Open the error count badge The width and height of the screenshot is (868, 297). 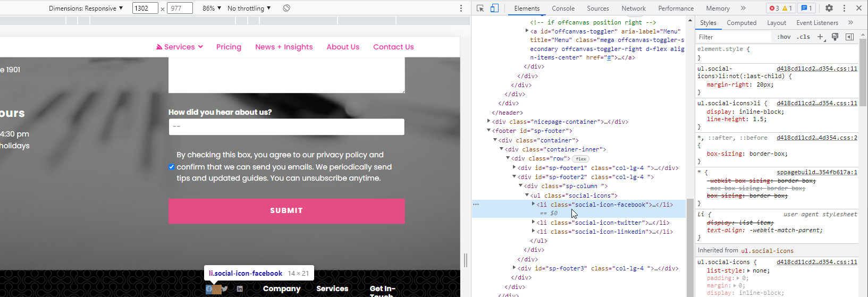tap(780, 8)
